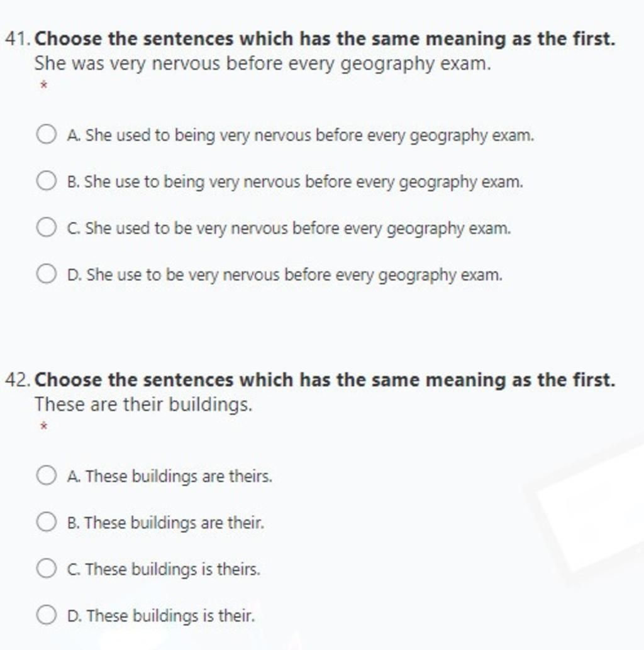Screen dimensions: 644x650
Task: Click the label text 'B. These buildings are their.'
Action: point(165,522)
